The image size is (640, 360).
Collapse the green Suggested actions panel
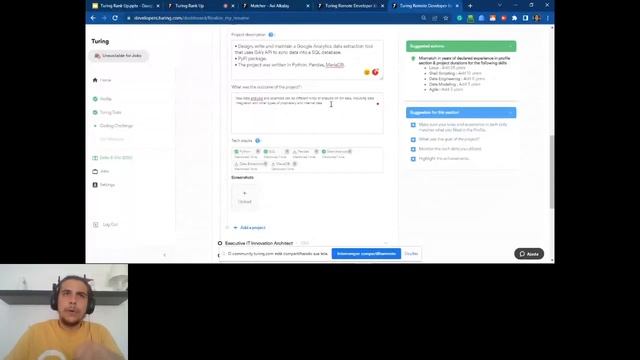(510, 46)
